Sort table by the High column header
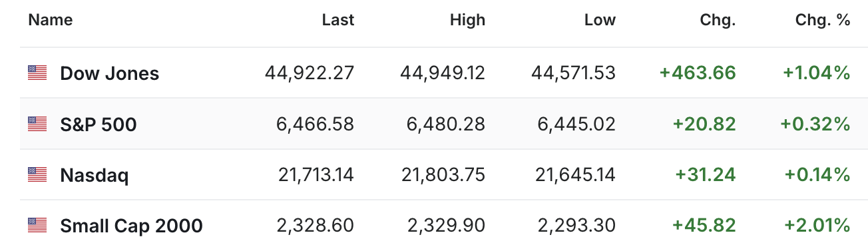The width and height of the screenshot is (868, 245). tap(467, 21)
